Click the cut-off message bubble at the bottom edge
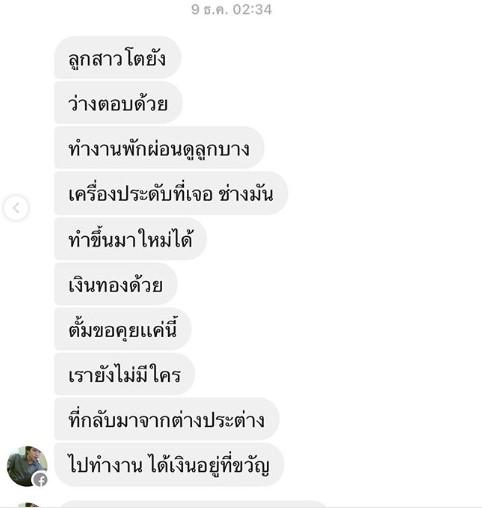 click(193, 505)
